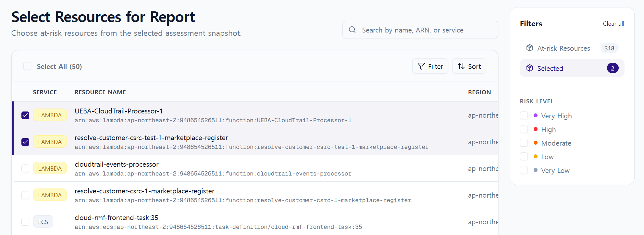
Task: Click the sort arrows icon
Action: (x=461, y=66)
